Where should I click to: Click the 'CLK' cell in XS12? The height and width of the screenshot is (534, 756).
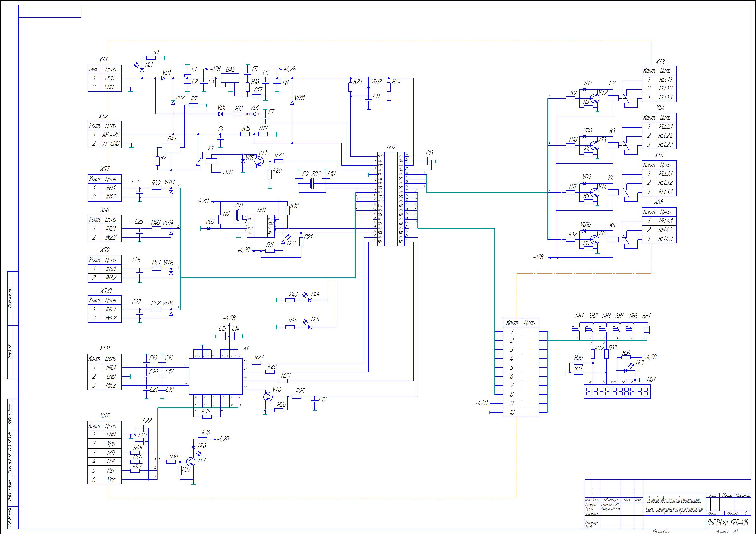[111, 462]
